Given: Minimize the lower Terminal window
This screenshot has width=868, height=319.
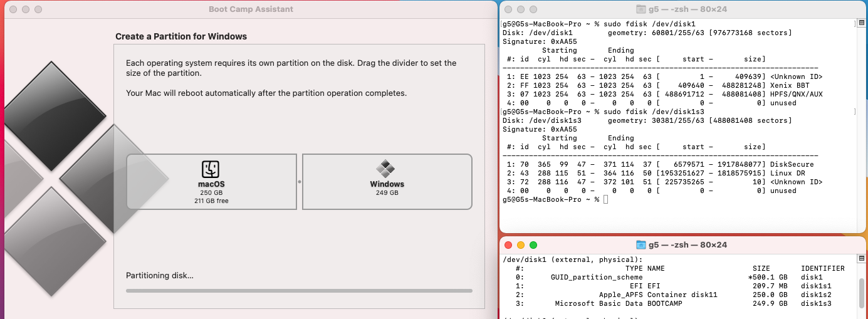Looking at the screenshot, I should (521, 245).
